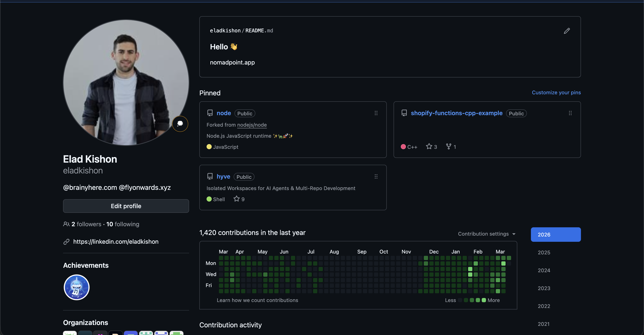Viewport: 644px width, 335px height.
Task: Open the Customize your pins link
Action: (556, 92)
